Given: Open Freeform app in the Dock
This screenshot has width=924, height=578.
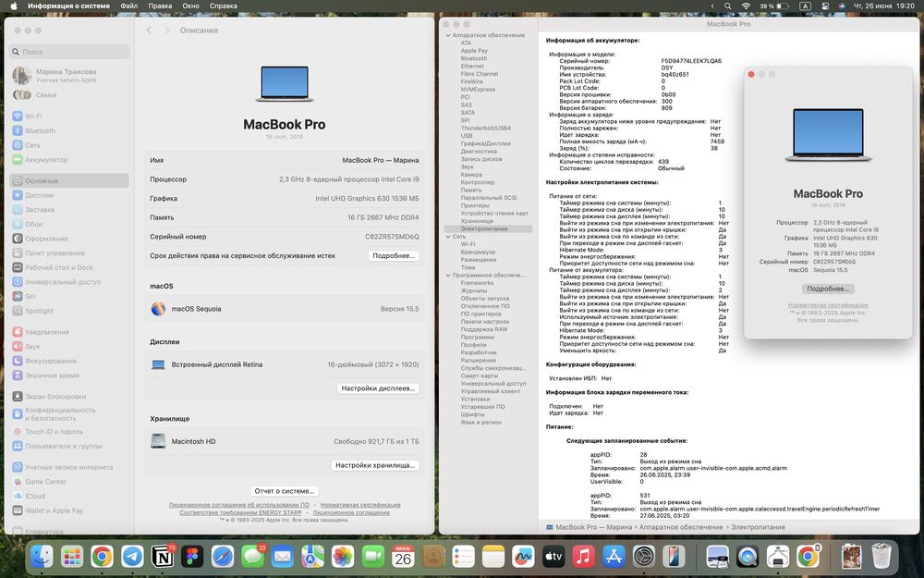Looking at the screenshot, I should point(524,556).
